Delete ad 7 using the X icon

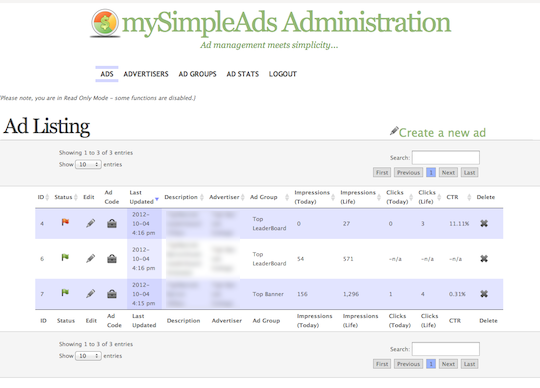tap(484, 294)
